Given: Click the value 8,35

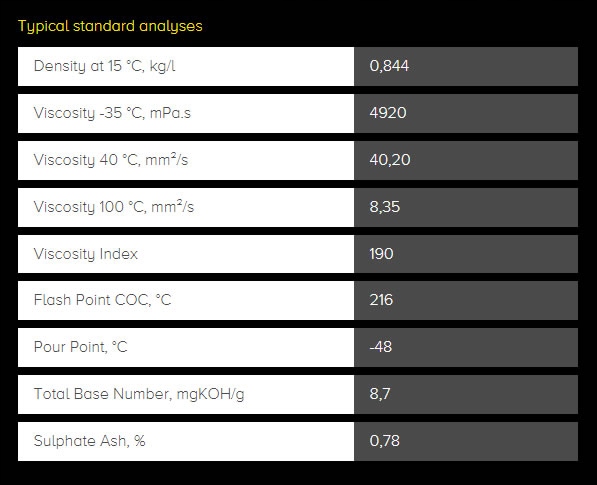Looking at the screenshot, I should (385, 207).
